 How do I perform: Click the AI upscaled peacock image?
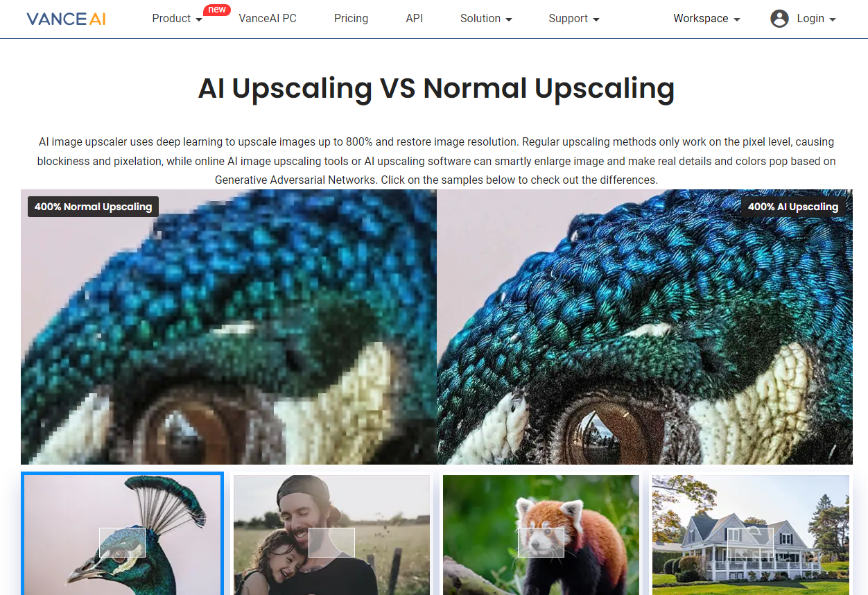[645, 327]
